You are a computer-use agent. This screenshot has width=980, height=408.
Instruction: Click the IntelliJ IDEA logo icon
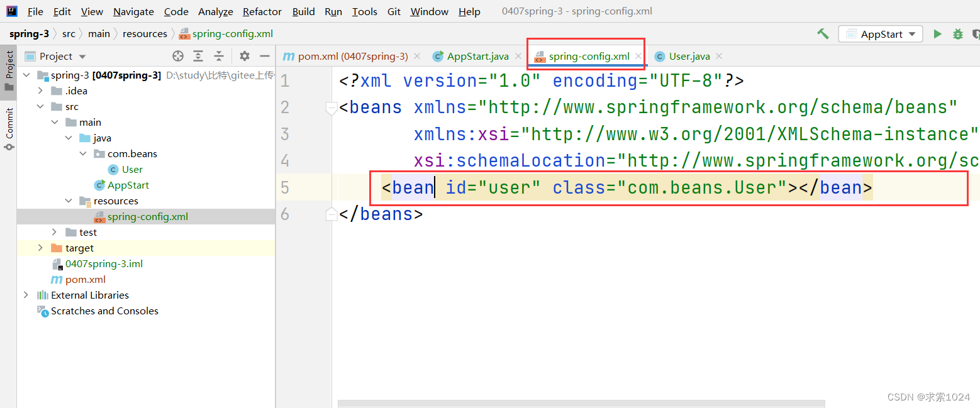coord(12,11)
